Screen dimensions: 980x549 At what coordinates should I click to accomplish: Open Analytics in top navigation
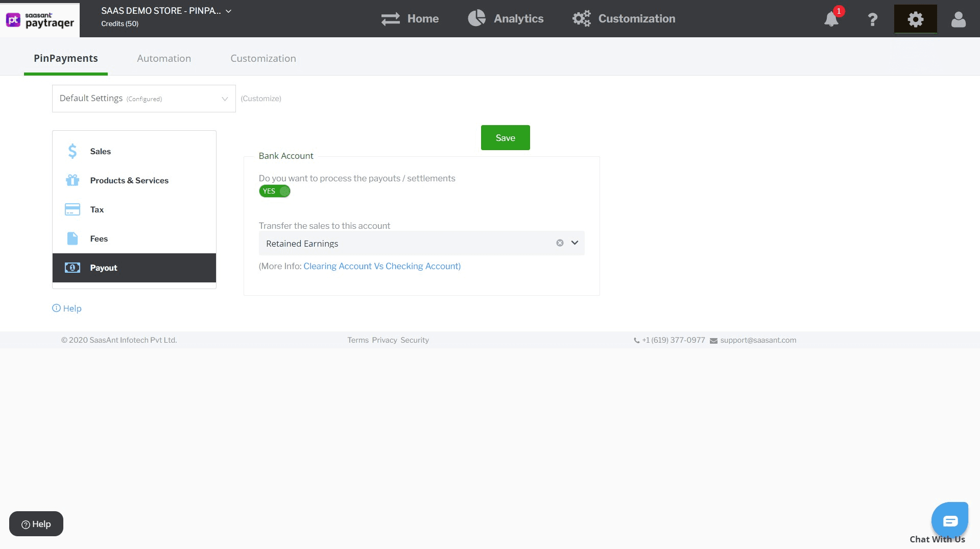point(506,19)
